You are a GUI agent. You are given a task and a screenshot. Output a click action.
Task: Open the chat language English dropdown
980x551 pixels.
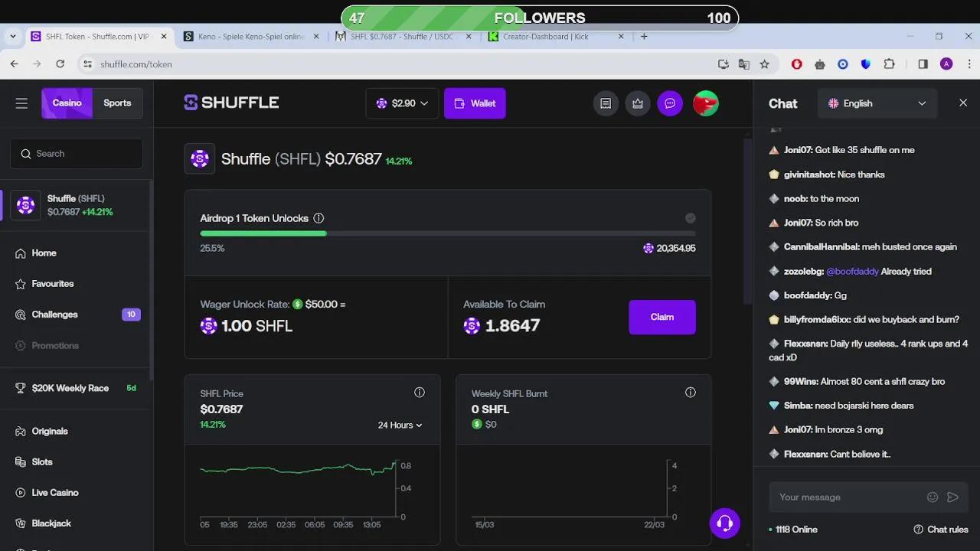(877, 103)
